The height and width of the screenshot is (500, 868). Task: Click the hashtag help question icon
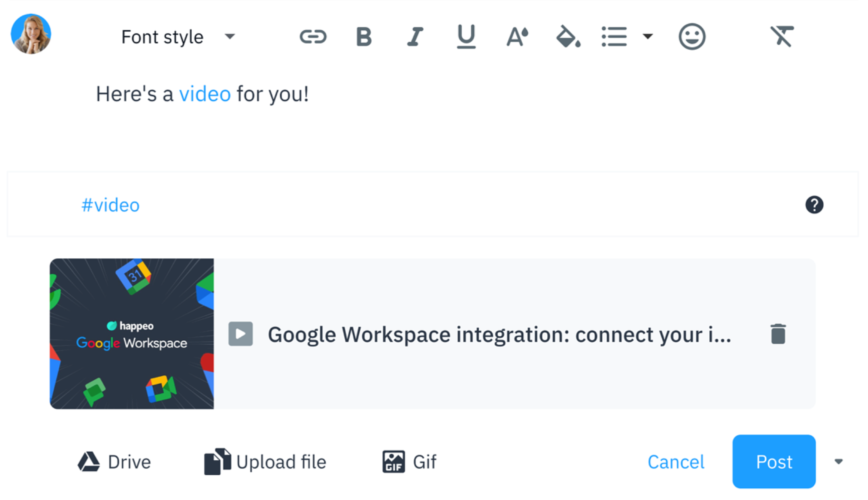[814, 205]
